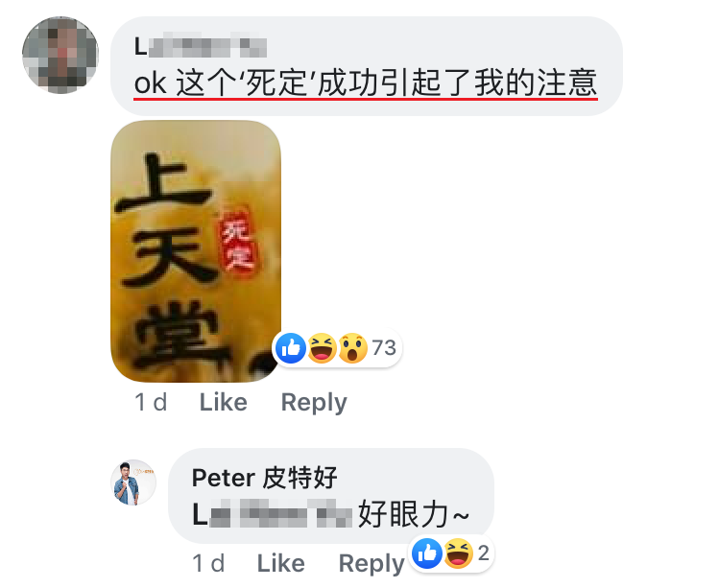This screenshot has height=588, width=719.
Task: Click the tagged blurred name in Peter's reply
Action: pos(272,513)
